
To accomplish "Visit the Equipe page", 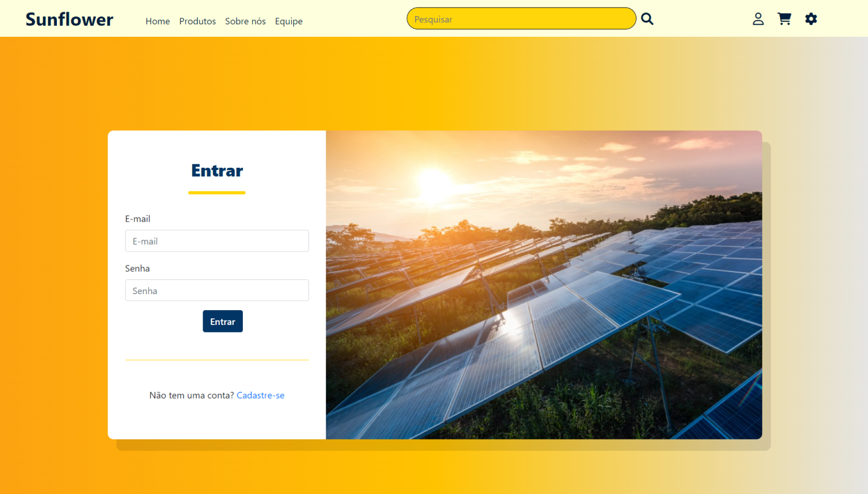I will 289,21.
